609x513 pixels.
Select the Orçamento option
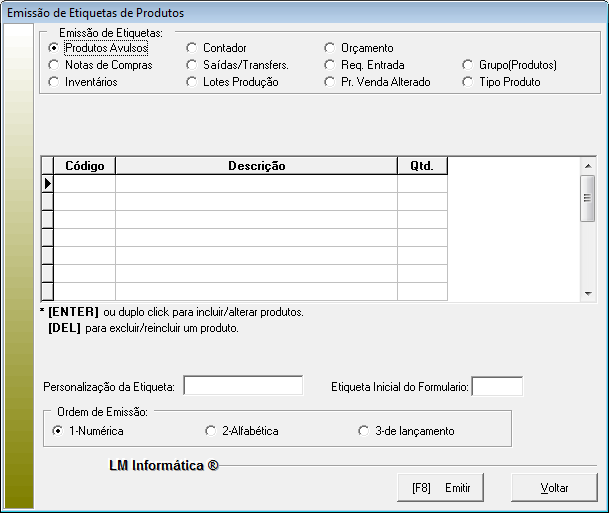pyautogui.click(x=331, y=48)
